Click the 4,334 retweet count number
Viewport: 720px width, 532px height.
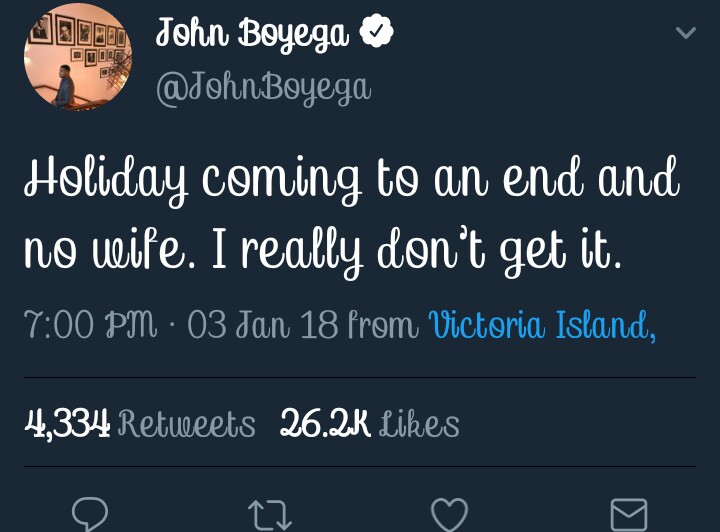point(67,424)
